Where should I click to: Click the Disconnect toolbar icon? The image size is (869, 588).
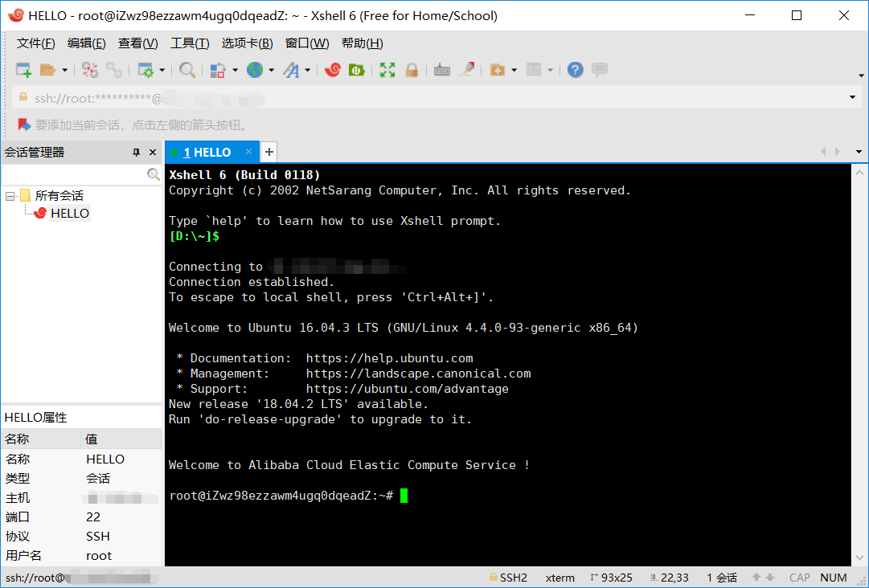click(90, 70)
